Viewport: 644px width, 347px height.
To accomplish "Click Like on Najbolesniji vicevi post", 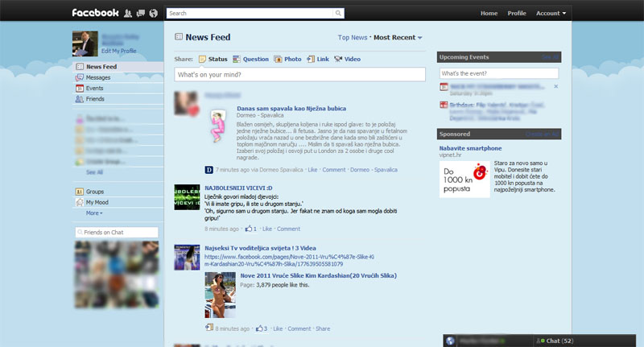I will 267,229.
